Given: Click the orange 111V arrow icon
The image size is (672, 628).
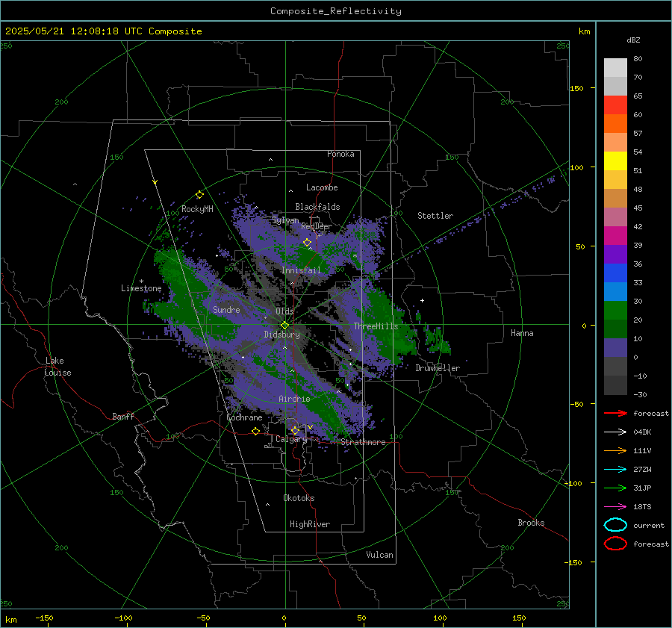Looking at the screenshot, I should point(615,450).
